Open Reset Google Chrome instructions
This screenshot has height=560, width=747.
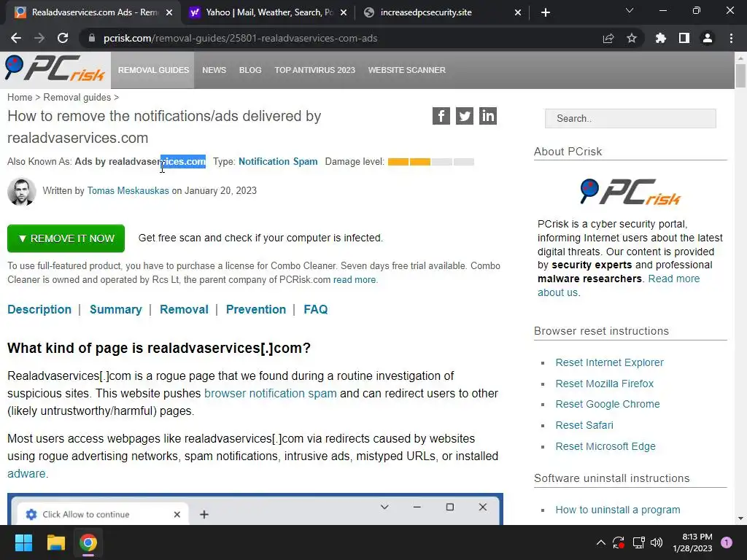pos(608,404)
